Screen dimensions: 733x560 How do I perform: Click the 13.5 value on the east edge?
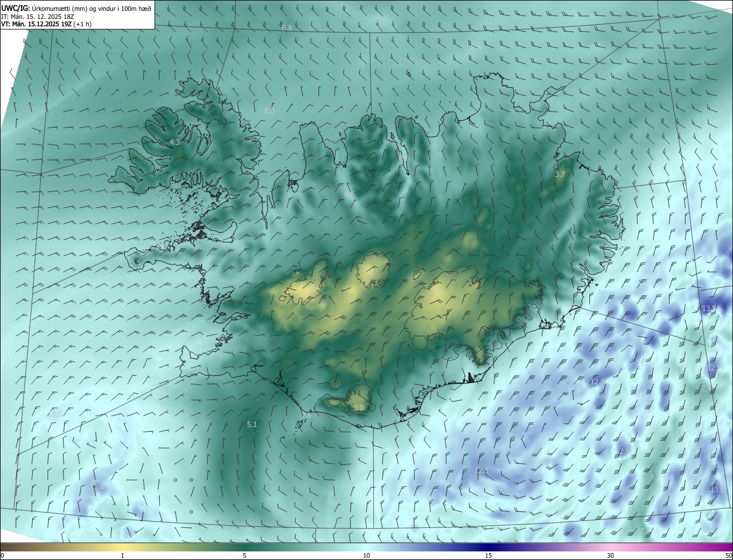pos(709,309)
